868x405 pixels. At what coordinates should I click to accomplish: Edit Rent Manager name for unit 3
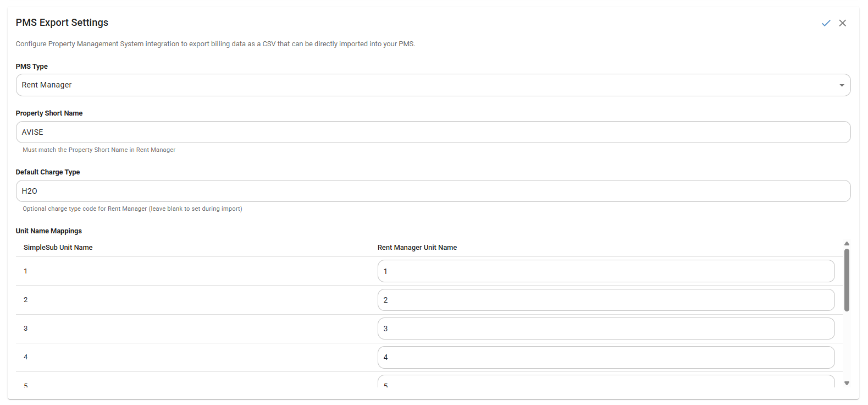click(x=606, y=329)
